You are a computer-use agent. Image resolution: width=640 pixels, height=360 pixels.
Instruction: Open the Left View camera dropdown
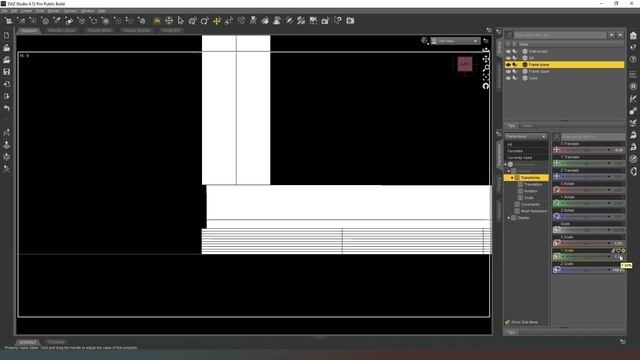coord(455,41)
